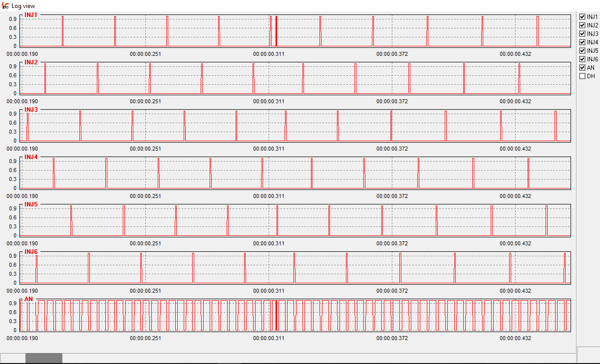The width and height of the screenshot is (600, 364).
Task: Click the INJ5 graph label
Action: click(x=31, y=204)
